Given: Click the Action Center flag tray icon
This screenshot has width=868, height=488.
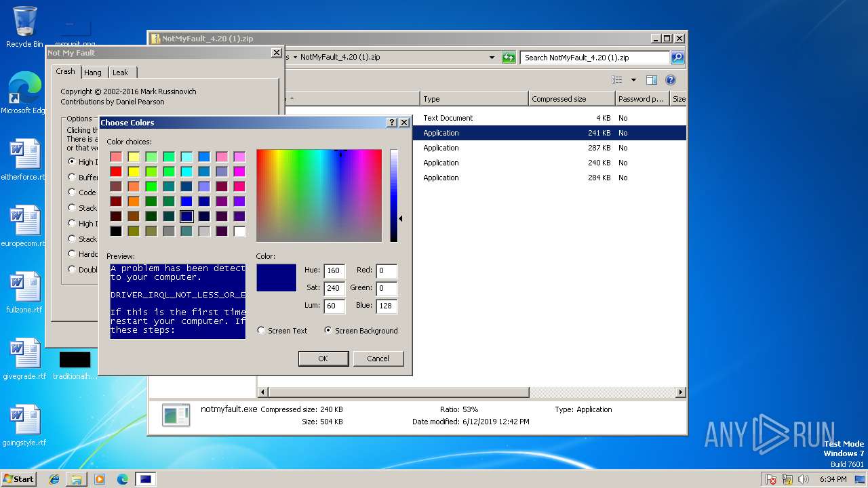Looking at the screenshot, I should pos(771,479).
